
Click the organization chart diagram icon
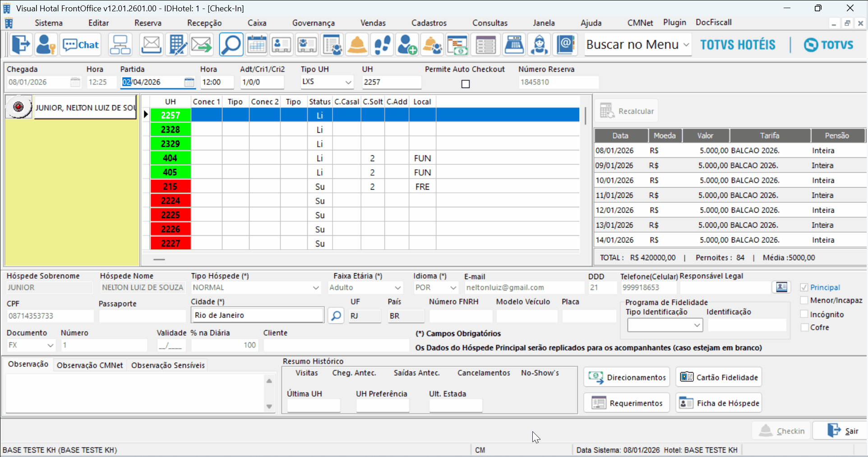click(x=120, y=45)
